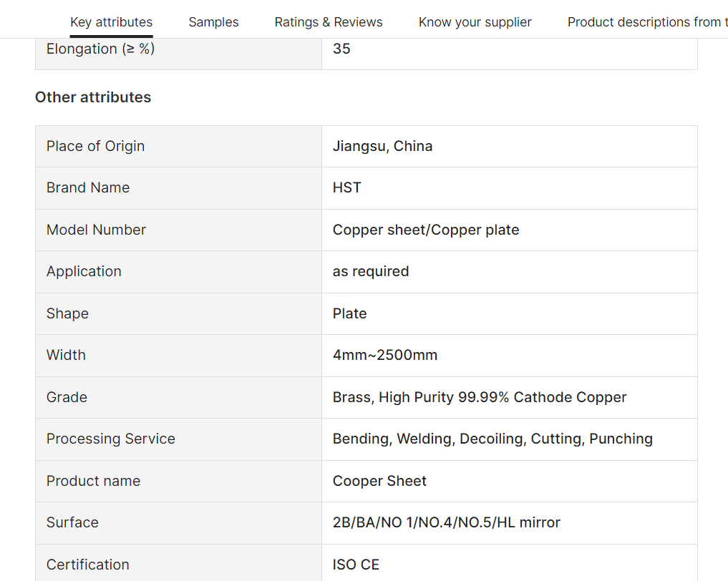Screen dimensions: 728x581
Task: Click the 4mm~2500mm width value
Action: (x=385, y=355)
